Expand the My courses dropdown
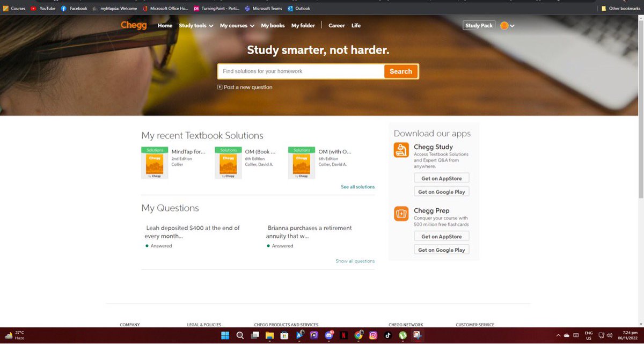 pos(237,26)
